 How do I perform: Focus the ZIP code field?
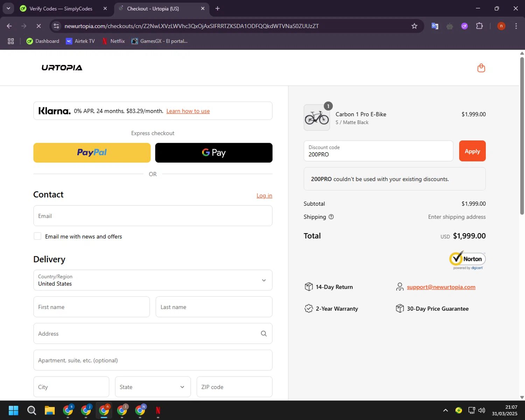pos(234,387)
